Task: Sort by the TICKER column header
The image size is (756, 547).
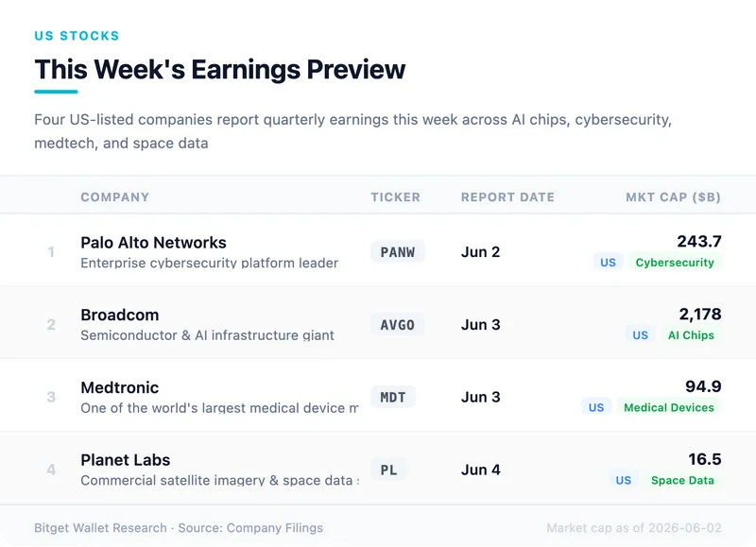Action: pos(395,197)
